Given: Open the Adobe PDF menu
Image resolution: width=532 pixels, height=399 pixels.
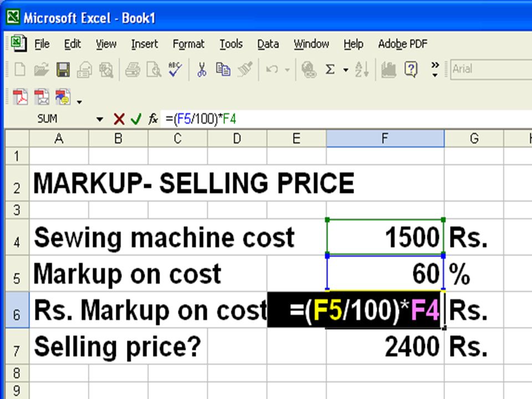Looking at the screenshot, I should pos(403,44).
